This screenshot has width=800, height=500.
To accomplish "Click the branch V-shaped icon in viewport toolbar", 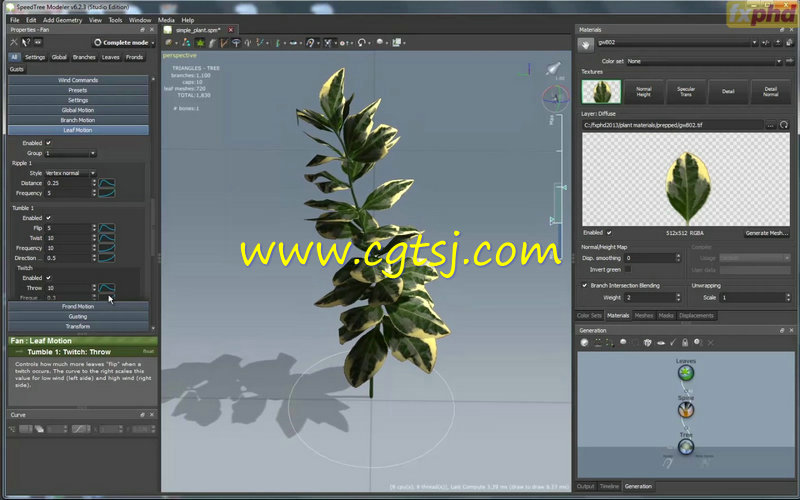I will (224, 43).
